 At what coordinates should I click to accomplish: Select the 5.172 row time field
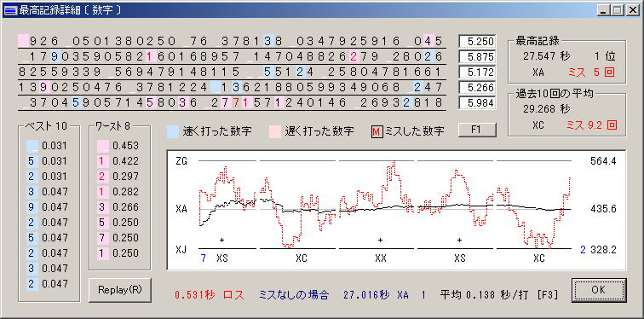(477, 72)
